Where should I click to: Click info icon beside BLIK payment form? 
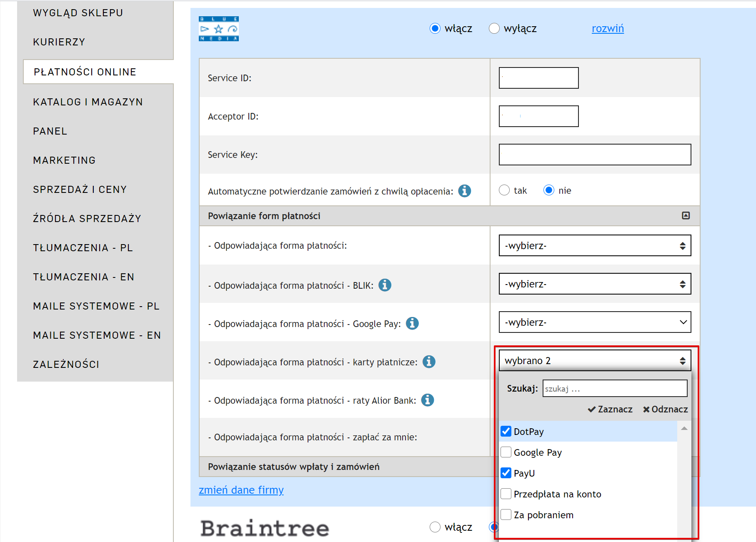point(385,285)
